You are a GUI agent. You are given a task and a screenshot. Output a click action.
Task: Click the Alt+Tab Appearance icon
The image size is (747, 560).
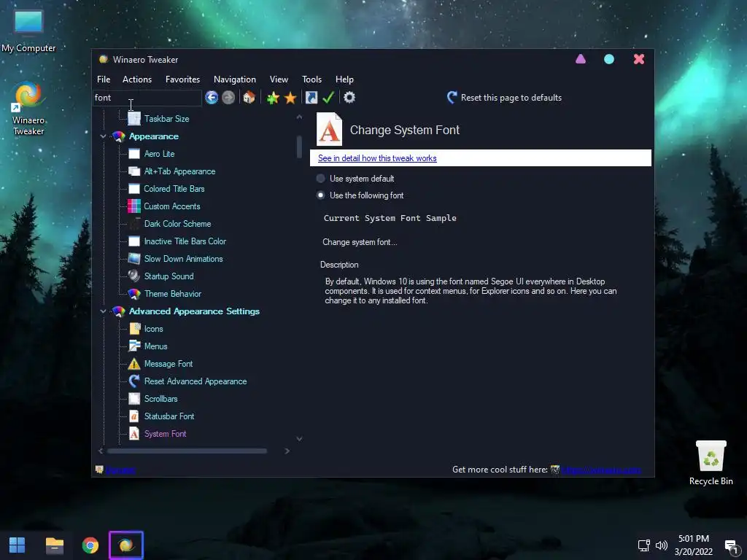[x=134, y=171]
